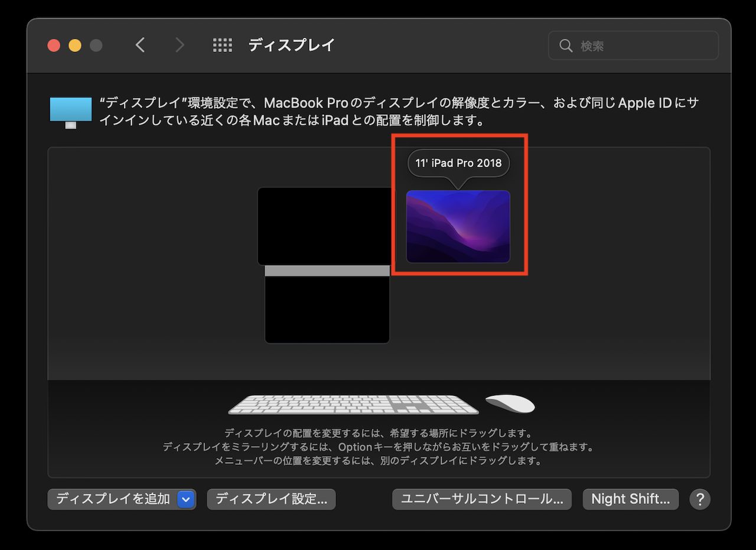This screenshot has height=550, width=756.
Task: Click the 11' iPad Pro 2018 tooltip label
Action: (x=458, y=163)
